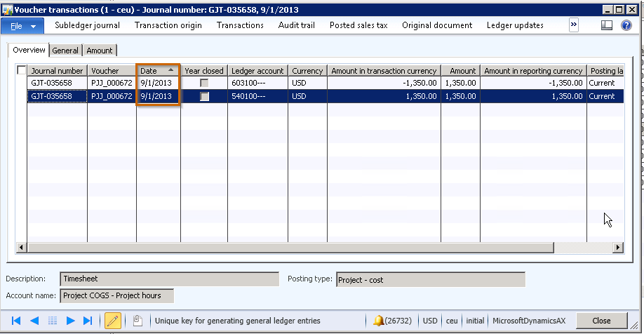Open the File dropdown menu

pos(23,25)
